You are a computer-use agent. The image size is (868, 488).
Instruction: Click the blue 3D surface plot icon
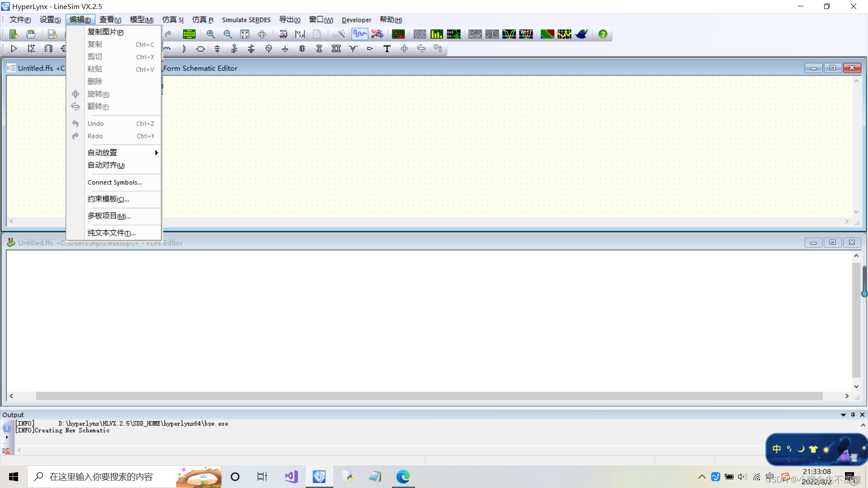pyautogui.click(x=582, y=34)
